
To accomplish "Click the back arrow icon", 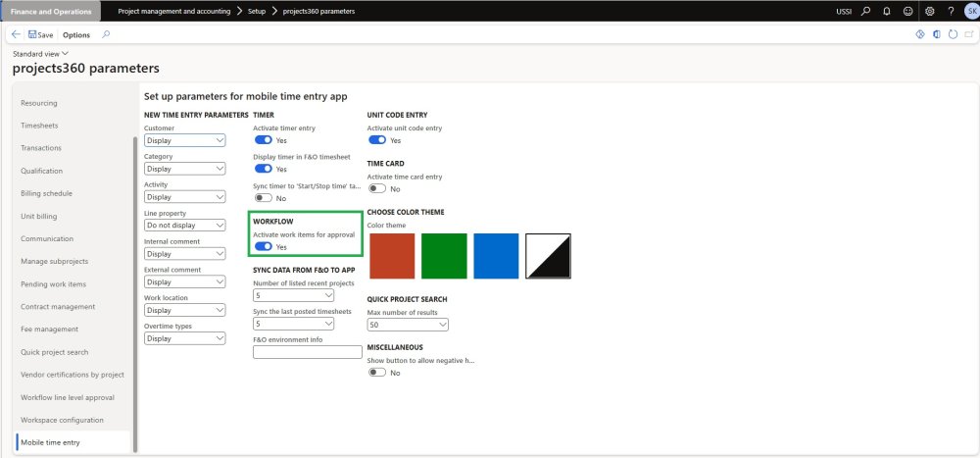I will (x=16, y=35).
